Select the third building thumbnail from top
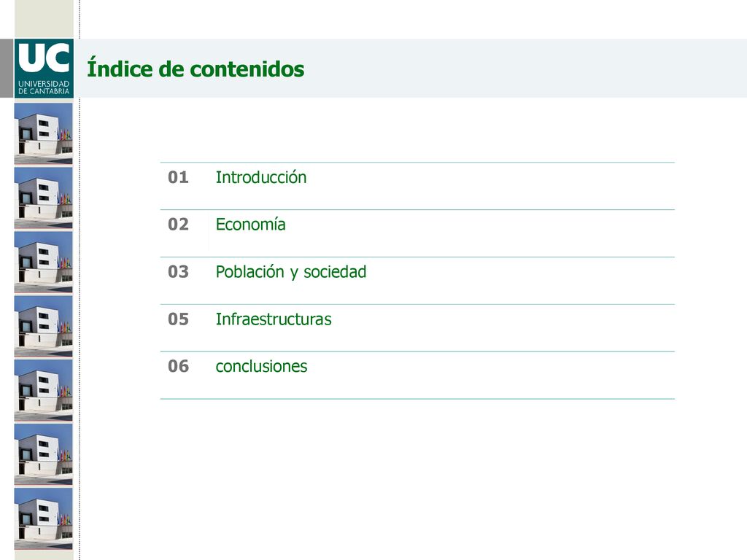 pos(43,262)
